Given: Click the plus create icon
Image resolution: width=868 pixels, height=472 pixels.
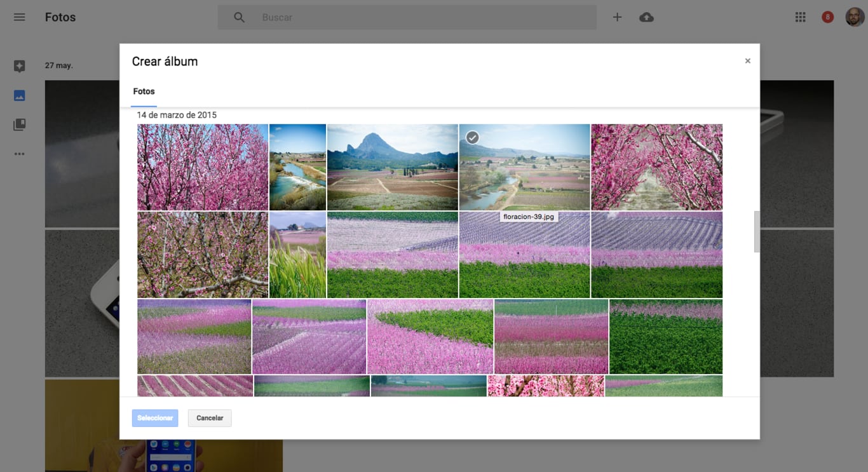Looking at the screenshot, I should [617, 18].
